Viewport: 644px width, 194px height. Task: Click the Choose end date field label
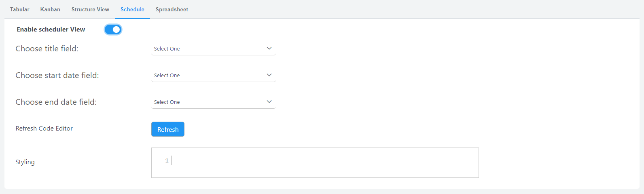56,102
